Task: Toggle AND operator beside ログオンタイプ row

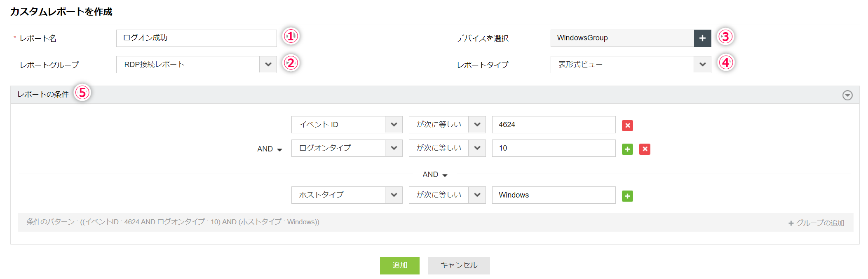Action: pyautogui.click(x=270, y=149)
